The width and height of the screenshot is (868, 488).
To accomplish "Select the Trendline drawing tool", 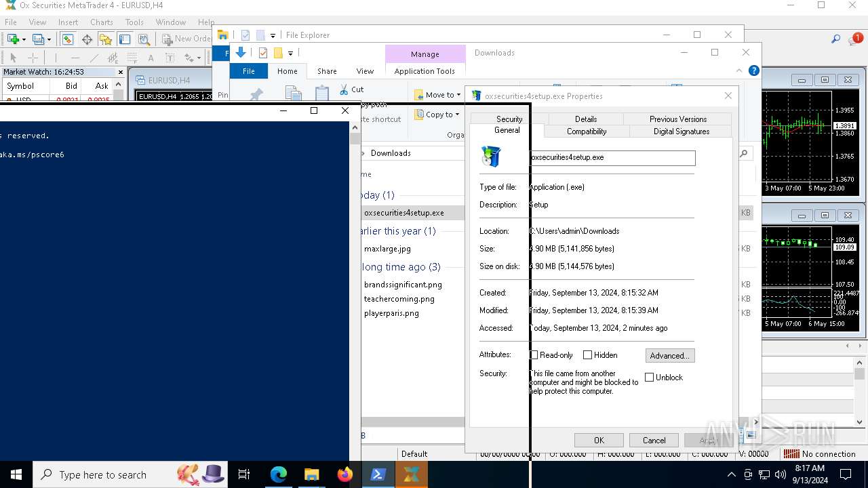I will pos(94,58).
